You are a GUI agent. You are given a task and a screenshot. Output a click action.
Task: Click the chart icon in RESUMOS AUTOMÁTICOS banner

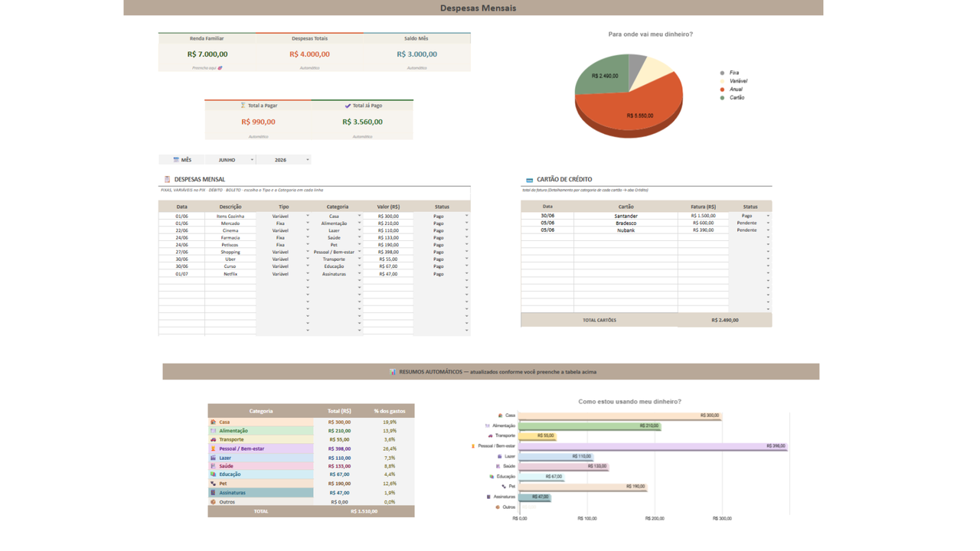(393, 372)
